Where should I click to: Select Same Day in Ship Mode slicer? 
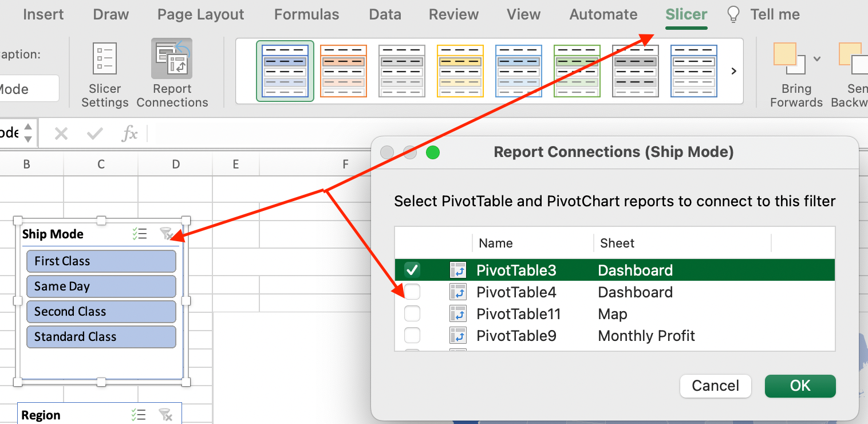(101, 286)
